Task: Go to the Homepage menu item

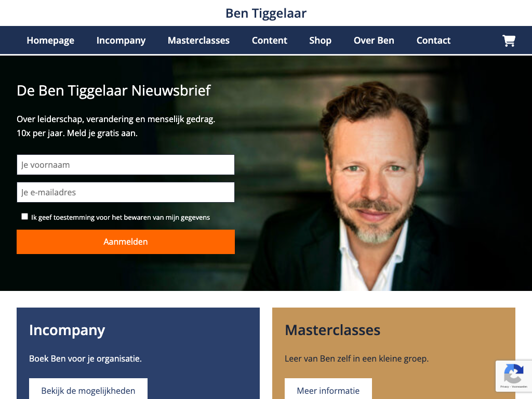Action: tap(50, 41)
